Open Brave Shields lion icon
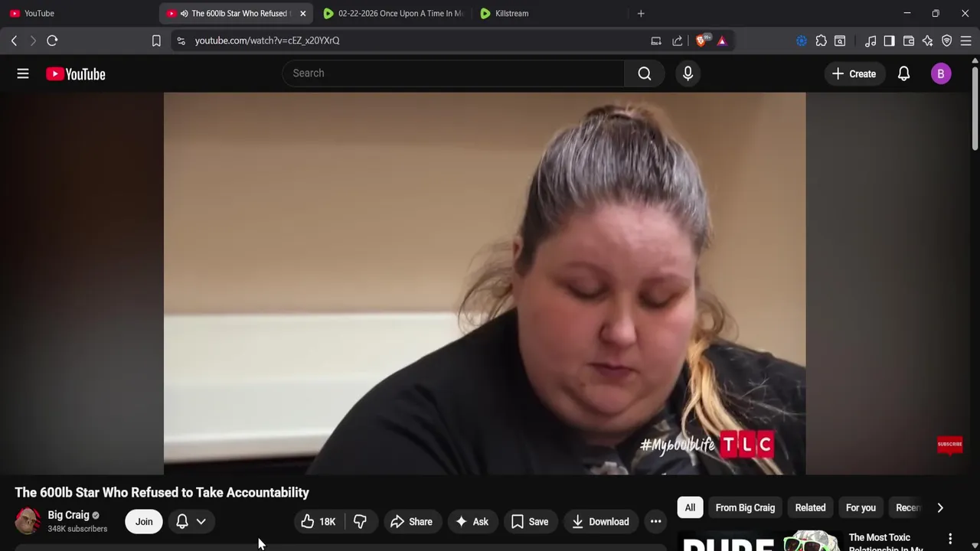The width and height of the screenshot is (980, 551). [x=702, y=40]
